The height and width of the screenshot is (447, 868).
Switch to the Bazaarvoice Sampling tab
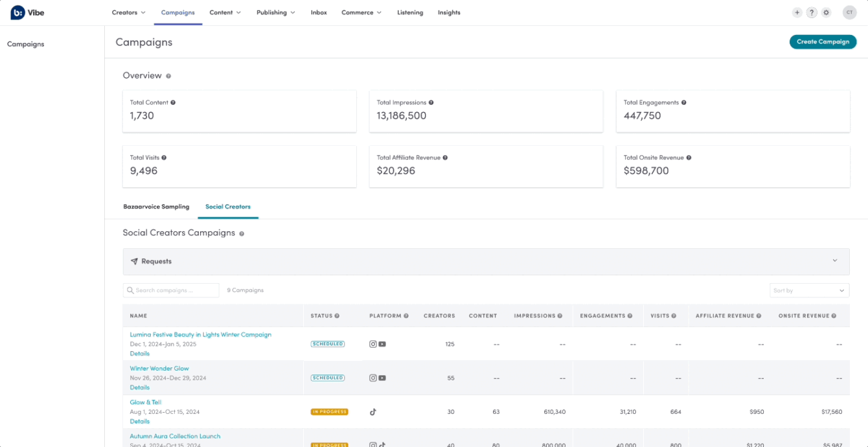(156, 206)
